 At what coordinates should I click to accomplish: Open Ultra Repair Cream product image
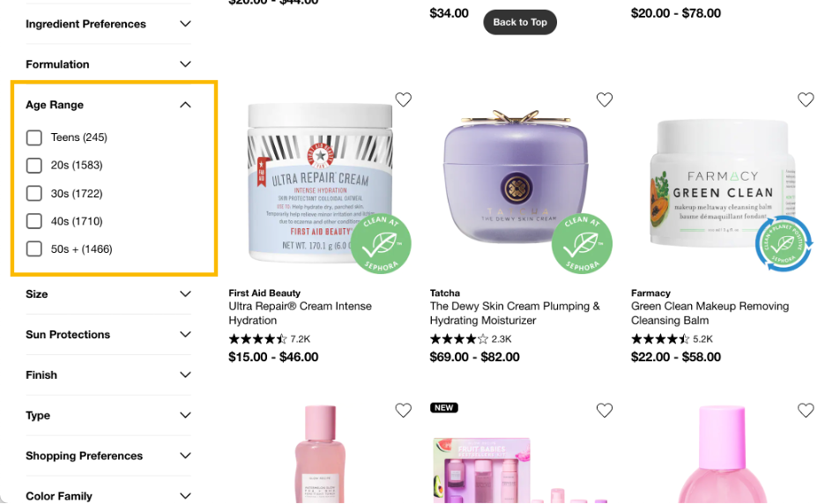(320, 183)
